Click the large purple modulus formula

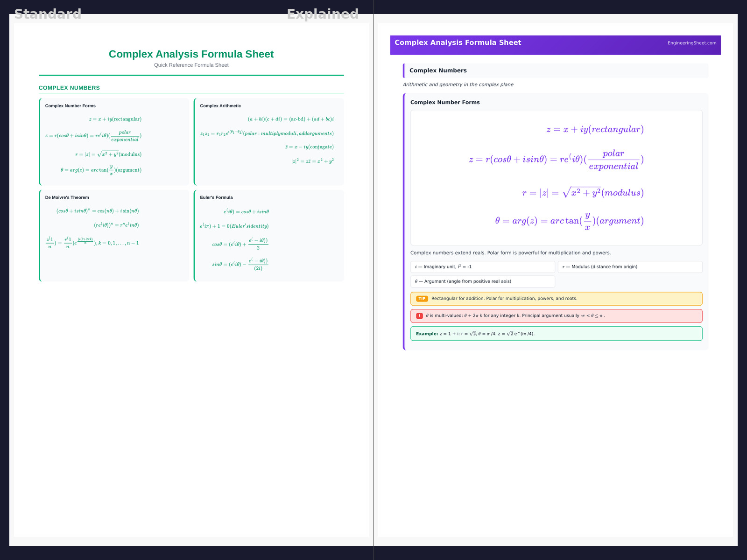583,193
